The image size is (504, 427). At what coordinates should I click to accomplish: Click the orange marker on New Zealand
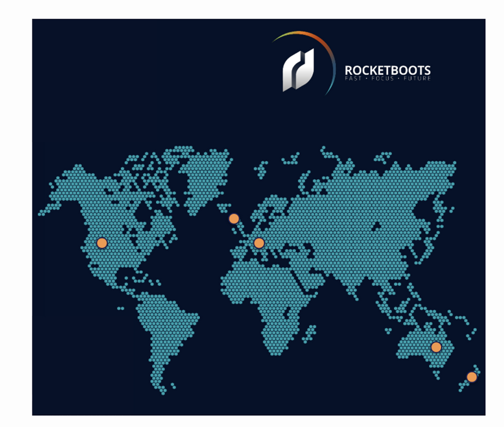tap(472, 377)
